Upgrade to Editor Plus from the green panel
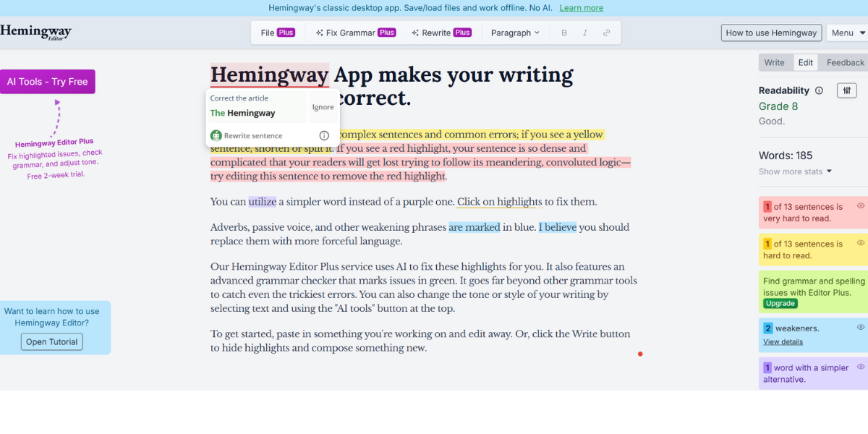The height and width of the screenshot is (434, 868). [780, 303]
